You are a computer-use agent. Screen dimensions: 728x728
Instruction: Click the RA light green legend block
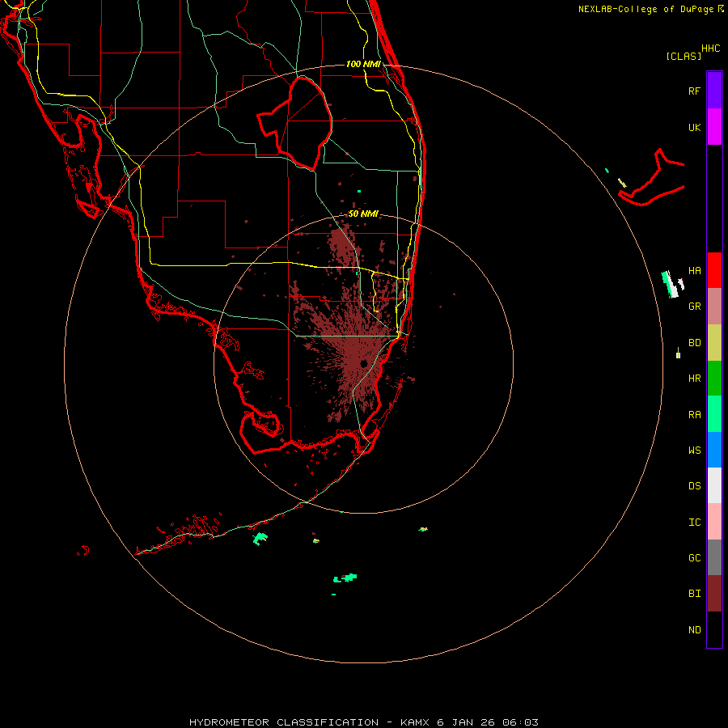(714, 414)
